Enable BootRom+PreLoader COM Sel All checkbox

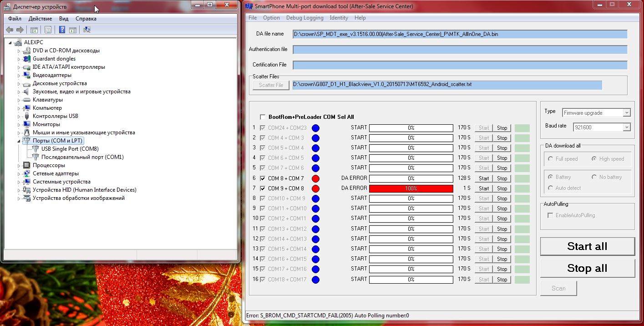(263, 117)
